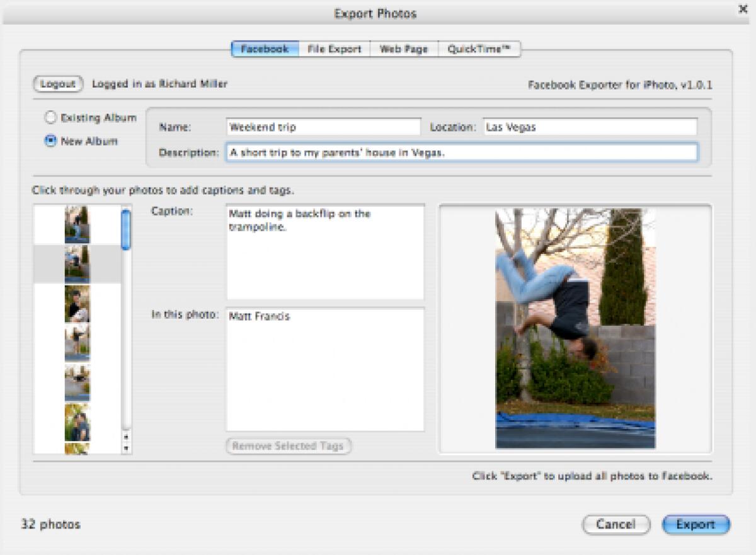
Task: Click the Export button
Action: 696,525
